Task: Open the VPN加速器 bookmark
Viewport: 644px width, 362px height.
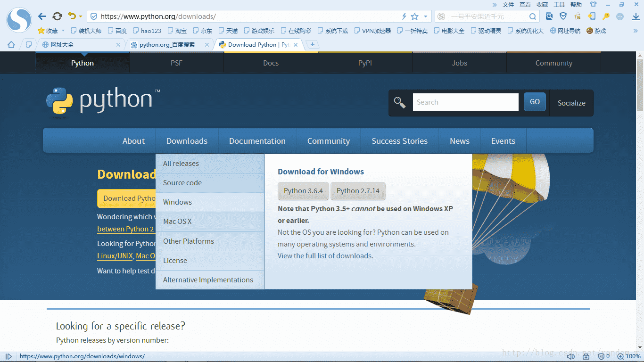Action: tap(372, 31)
